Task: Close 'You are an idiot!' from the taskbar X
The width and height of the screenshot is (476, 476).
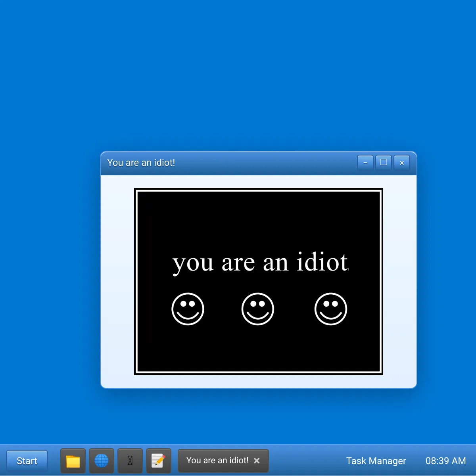Action: coord(257,461)
